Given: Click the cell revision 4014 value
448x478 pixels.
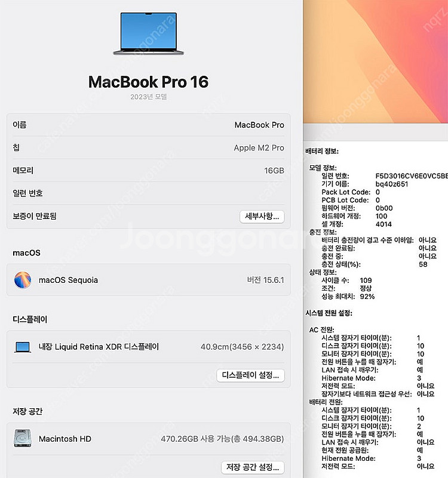Looking at the screenshot, I should pos(383,224).
